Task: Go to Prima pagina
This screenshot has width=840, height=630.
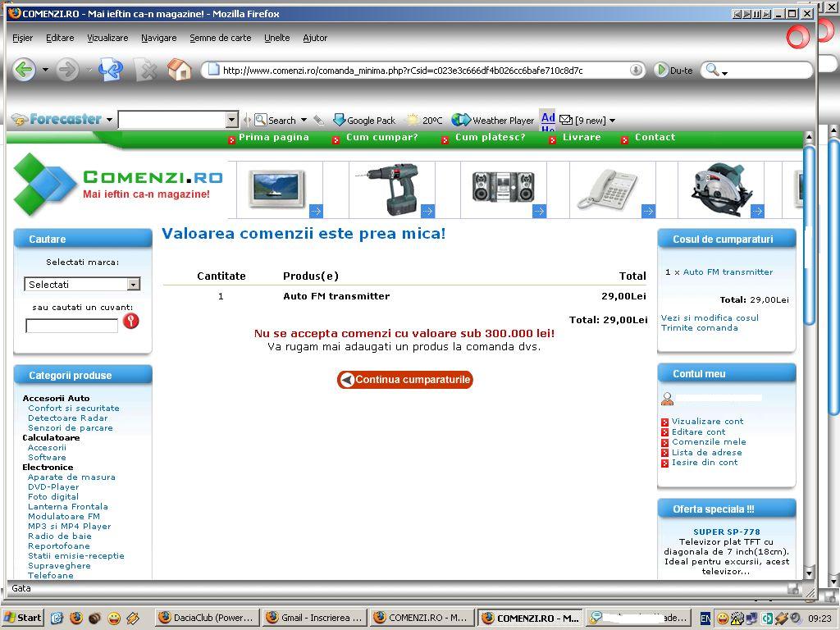Action: (x=274, y=138)
